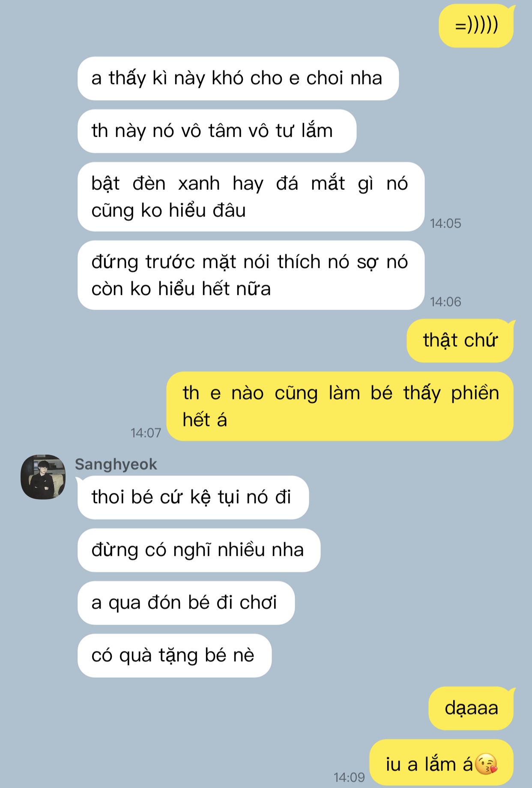Tap the 'iu a lắm á' message bubble
This screenshot has width=532, height=788.
click(x=442, y=762)
